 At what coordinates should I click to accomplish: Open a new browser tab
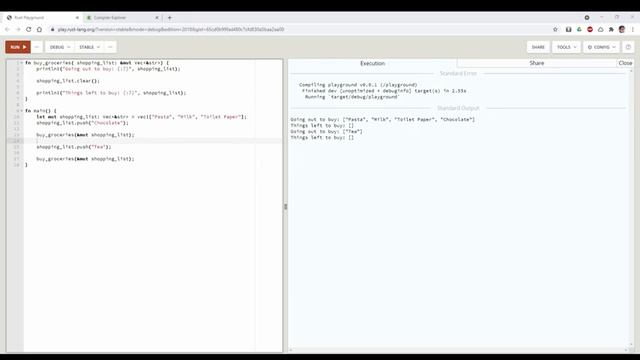(170, 18)
